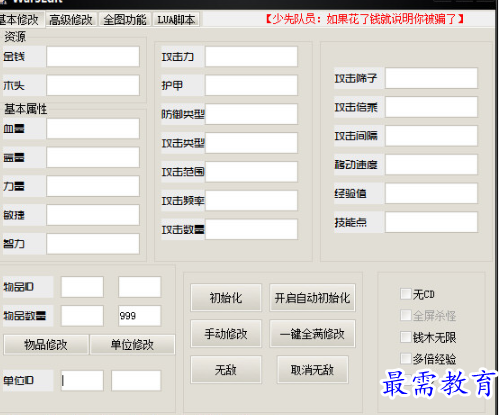
Task: Click the 单位修改 button
Action: point(132,344)
